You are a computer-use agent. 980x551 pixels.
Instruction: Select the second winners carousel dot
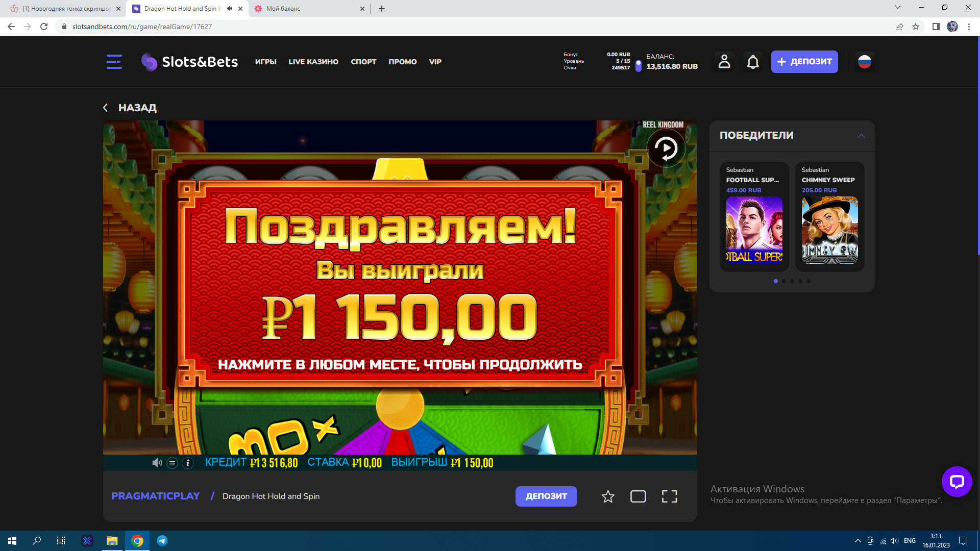[x=784, y=281]
